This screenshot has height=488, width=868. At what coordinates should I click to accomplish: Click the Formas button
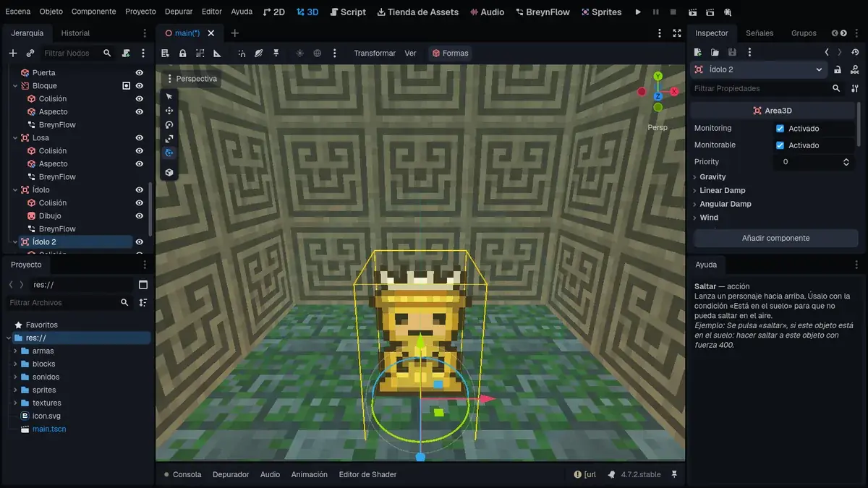point(450,53)
